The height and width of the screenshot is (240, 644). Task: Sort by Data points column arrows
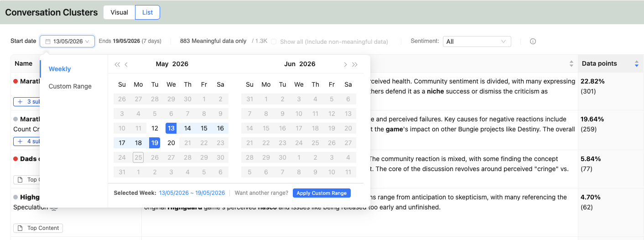(x=637, y=64)
